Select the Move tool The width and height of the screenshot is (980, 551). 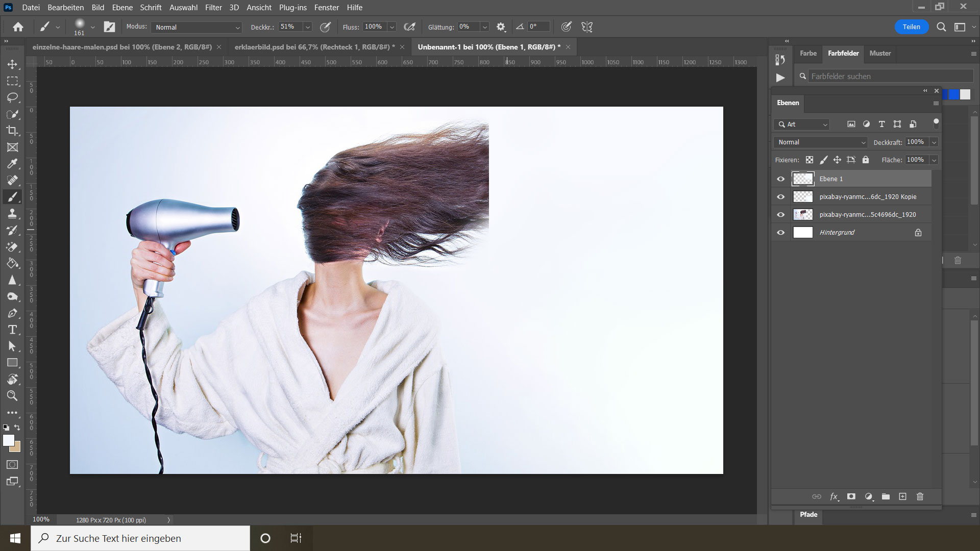pyautogui.click(x=12, y=64)
